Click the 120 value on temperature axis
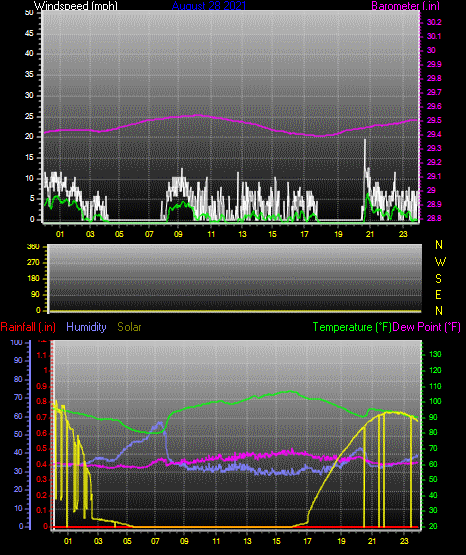Image resolution: width=466 pixels, height=555 pixels. pos(435,371)
